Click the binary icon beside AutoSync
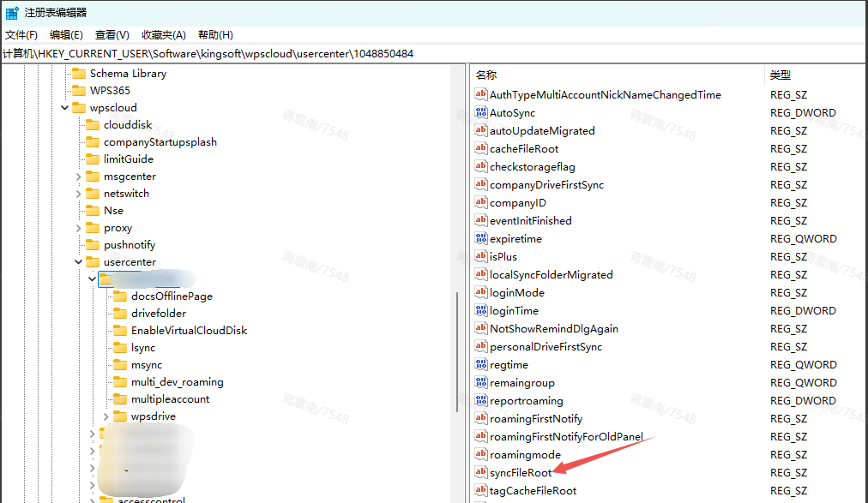This screenshot has width=868, height=503. point(480,113)
